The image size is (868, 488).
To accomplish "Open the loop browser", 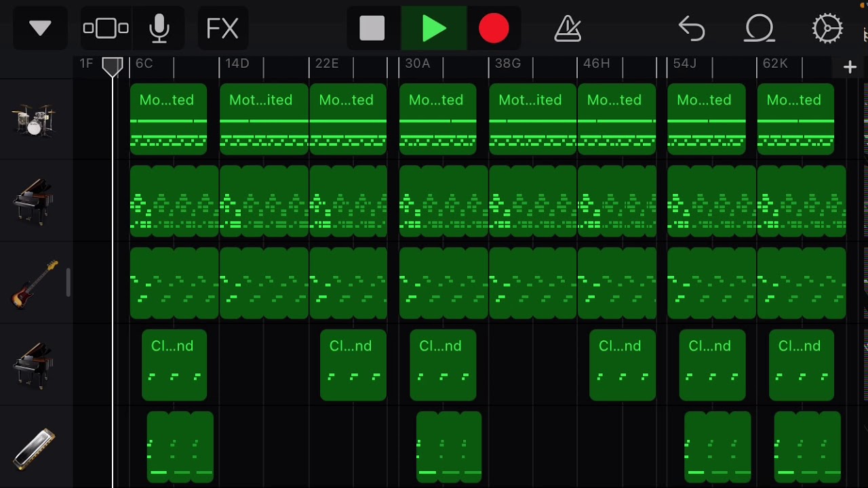I will (x=759, y=28).
